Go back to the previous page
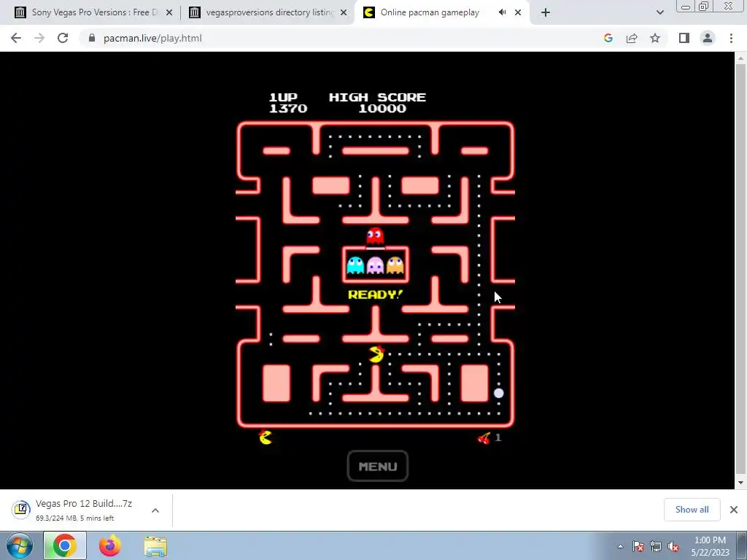 pyautogui.click(x=16, y=38)
